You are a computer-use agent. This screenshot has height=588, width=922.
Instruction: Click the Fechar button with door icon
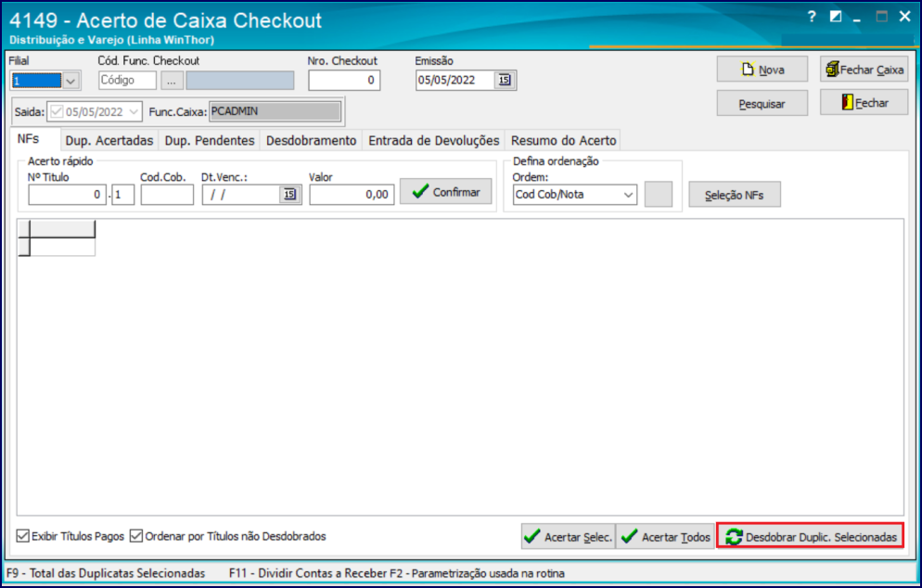(864, 103)
